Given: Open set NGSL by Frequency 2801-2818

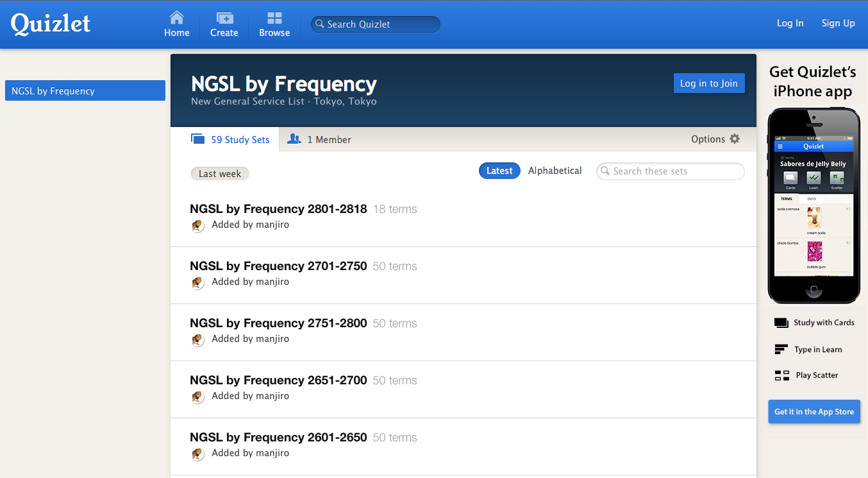Looking at the screenshot, I should tap(278, 209).
